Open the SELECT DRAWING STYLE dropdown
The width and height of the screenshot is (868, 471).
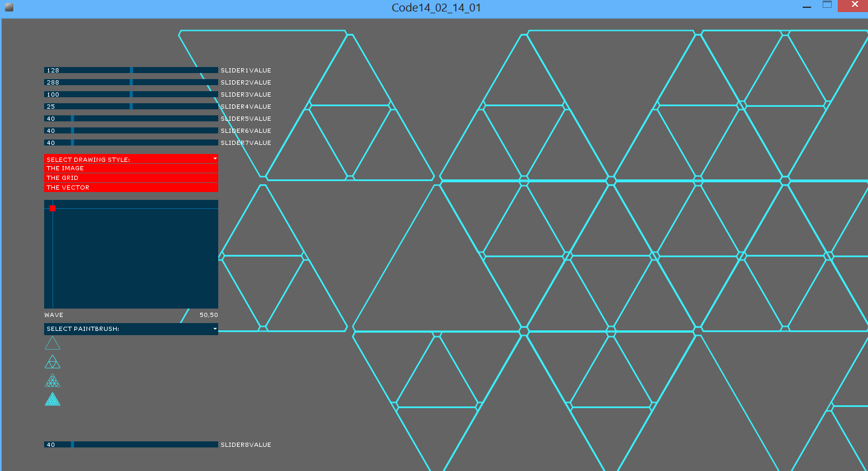131,159
